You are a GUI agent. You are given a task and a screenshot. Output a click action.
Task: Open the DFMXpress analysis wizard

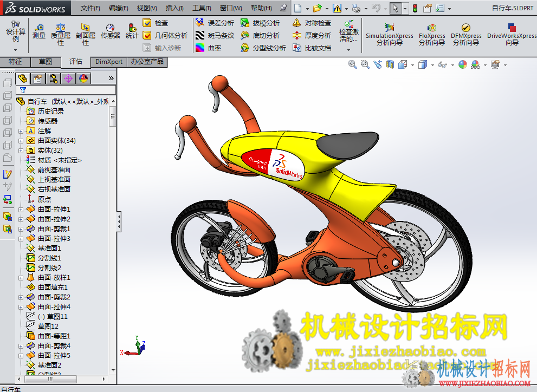click(466, 34)
